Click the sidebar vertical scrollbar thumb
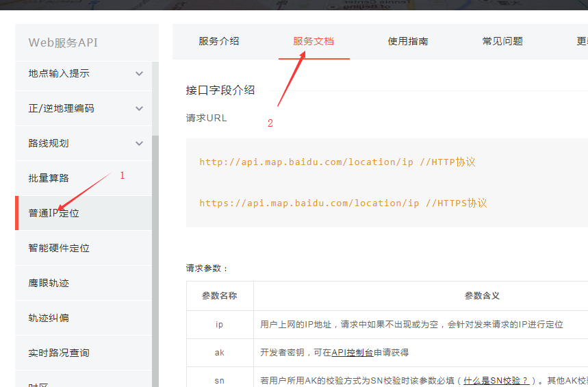This screenshot has height=387, width=588. 155,261
